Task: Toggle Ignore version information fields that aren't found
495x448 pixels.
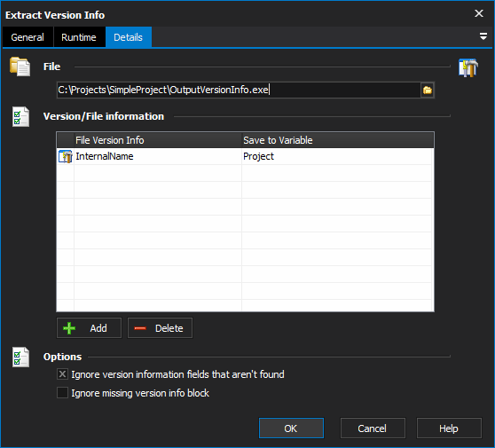Action: (62, 374)
